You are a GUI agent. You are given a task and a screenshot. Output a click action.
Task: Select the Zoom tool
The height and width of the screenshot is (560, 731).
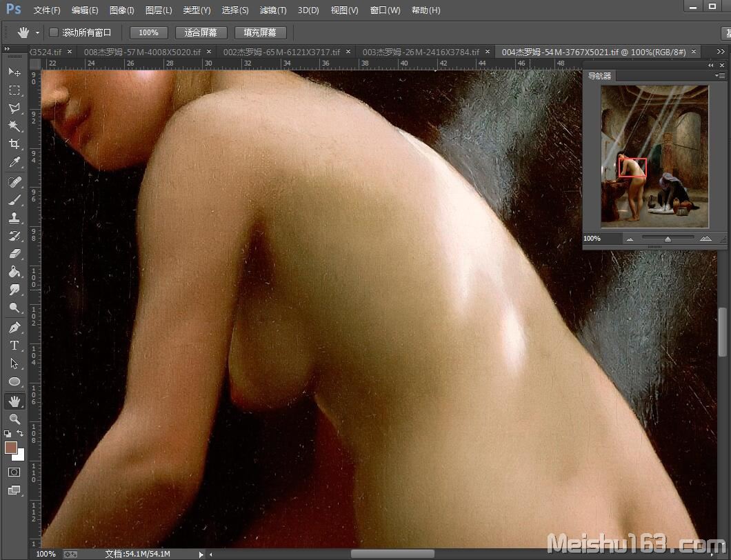(x=14, y=419)
